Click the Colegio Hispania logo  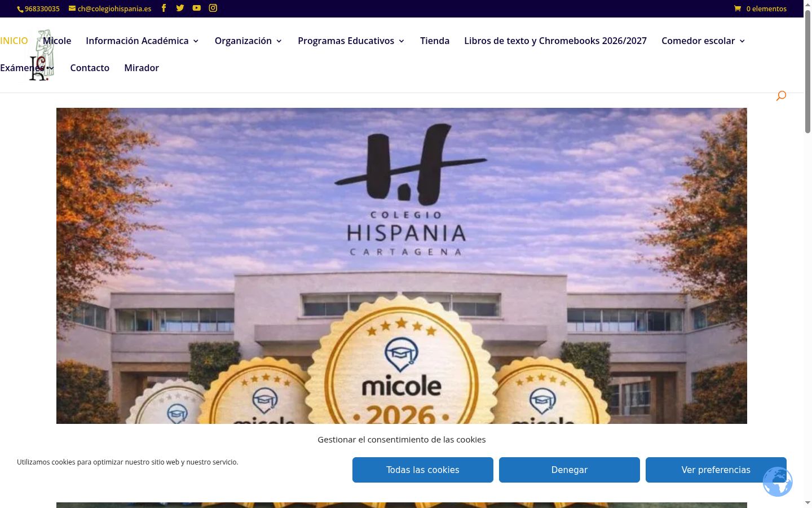(x=42, y=55)
